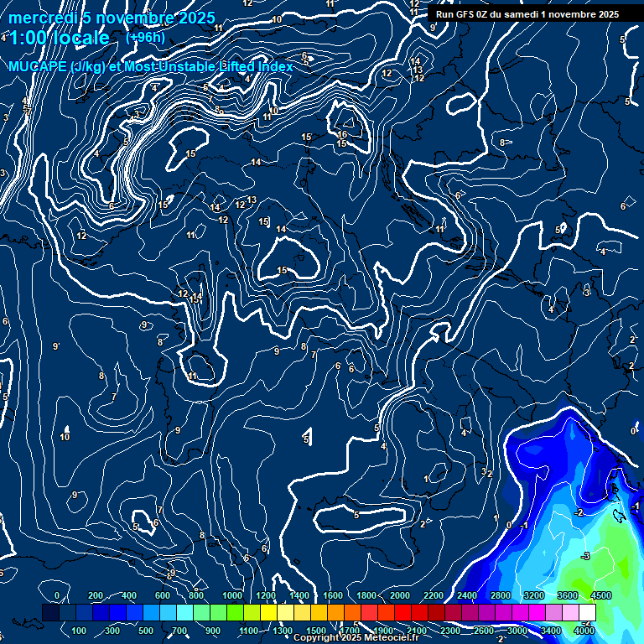Click legend label "1400"
Screen dimensions: 644x644
[x=299, y=595]
